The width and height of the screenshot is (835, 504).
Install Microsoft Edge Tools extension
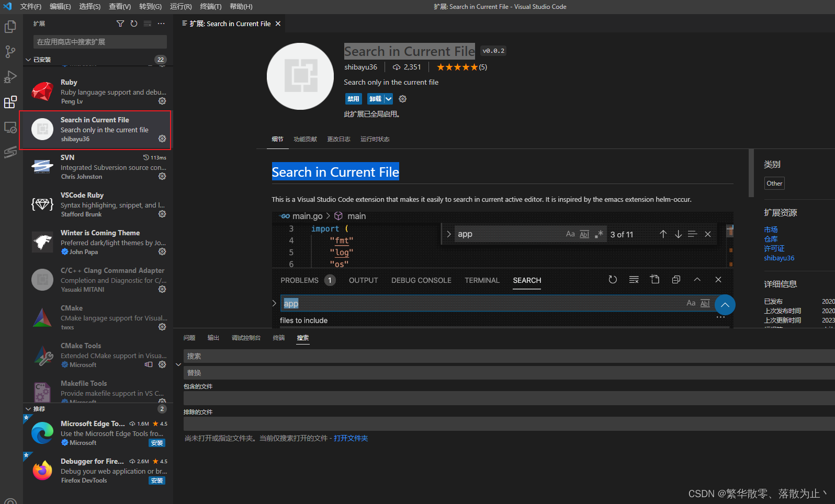click(x=157, y=443)
